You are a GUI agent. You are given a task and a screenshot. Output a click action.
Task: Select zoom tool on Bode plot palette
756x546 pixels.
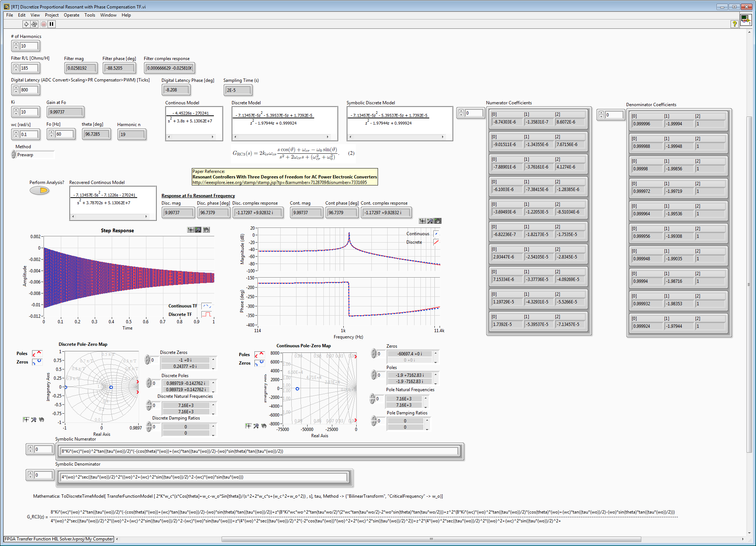coord(430,221)
